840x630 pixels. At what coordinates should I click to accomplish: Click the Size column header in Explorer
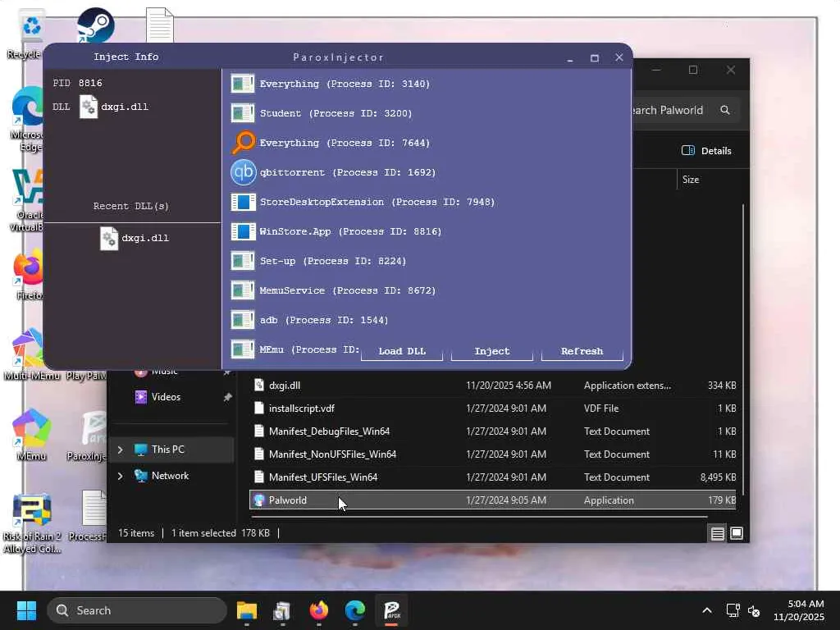point(691,180)
